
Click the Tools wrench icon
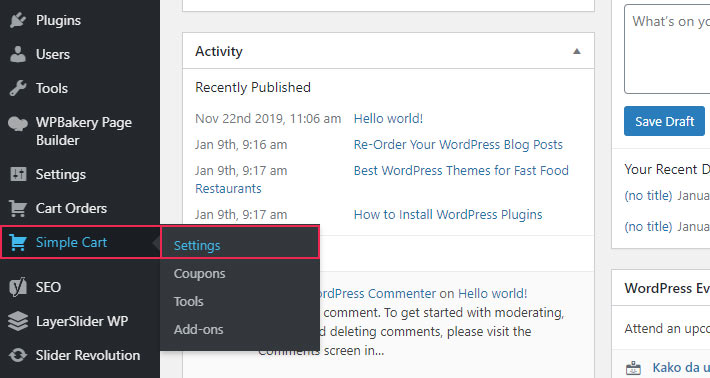point(18,88)
